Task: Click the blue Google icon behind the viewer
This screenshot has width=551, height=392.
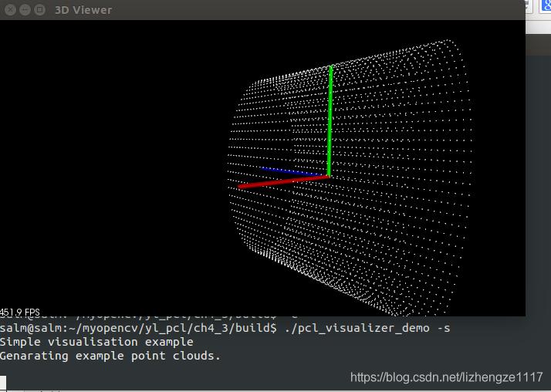Action: pos(546,7)
